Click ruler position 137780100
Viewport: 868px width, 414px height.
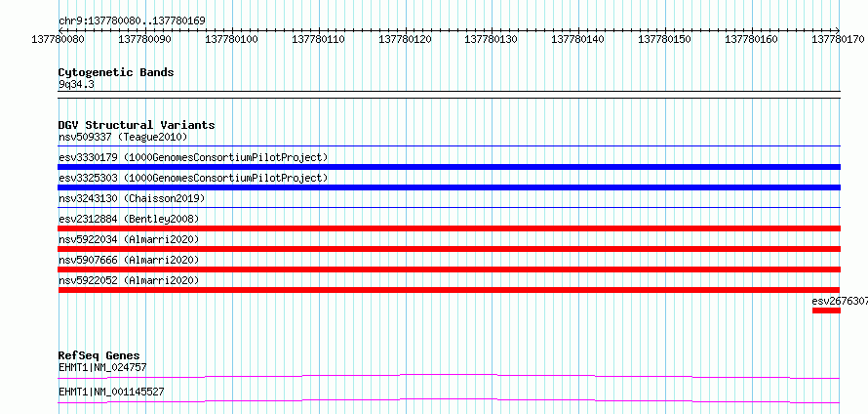click(231, 39)
